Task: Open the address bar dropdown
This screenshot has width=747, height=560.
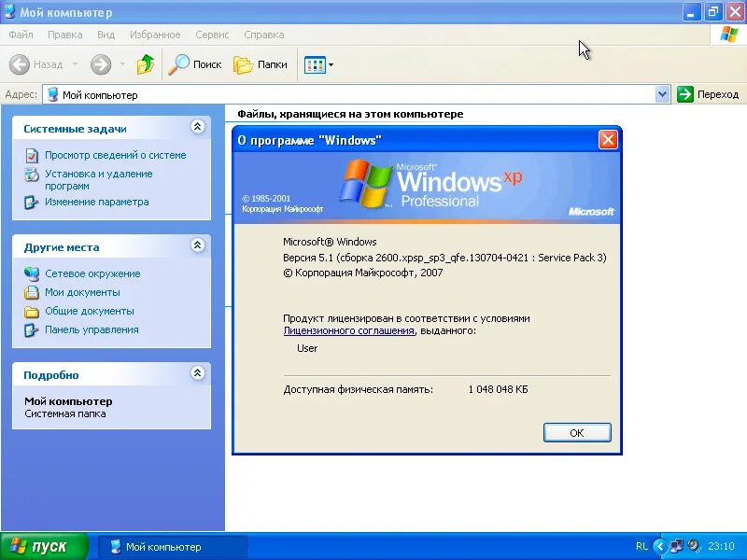Action: click(662, 94)
